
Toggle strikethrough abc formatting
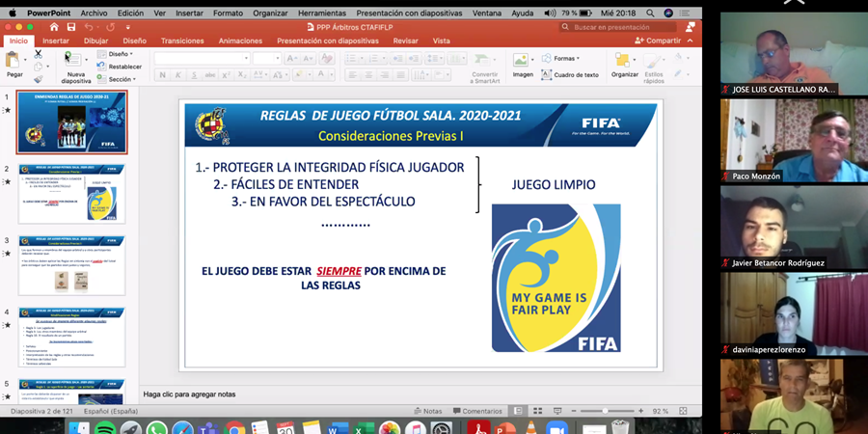coord(210,75)
